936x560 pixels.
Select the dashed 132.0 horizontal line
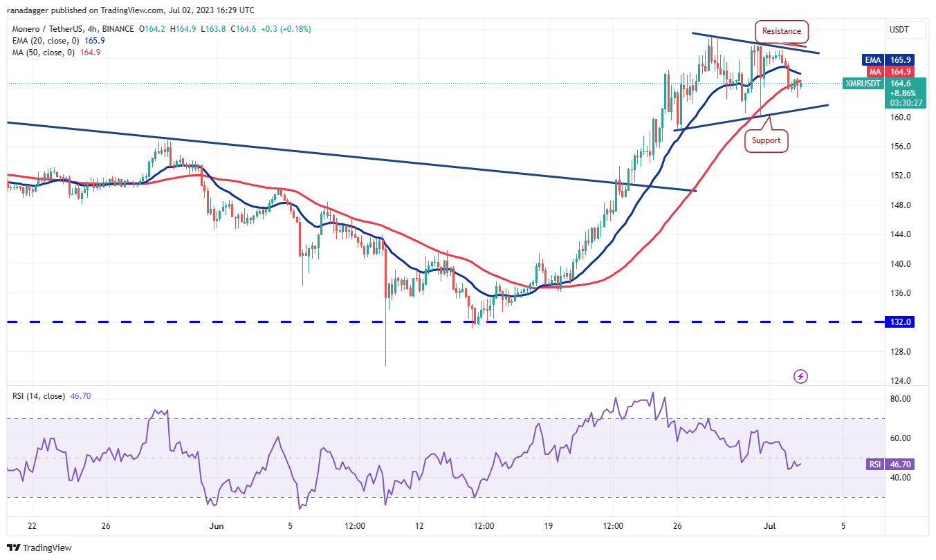pyautogui.click(x=277, y=322)
